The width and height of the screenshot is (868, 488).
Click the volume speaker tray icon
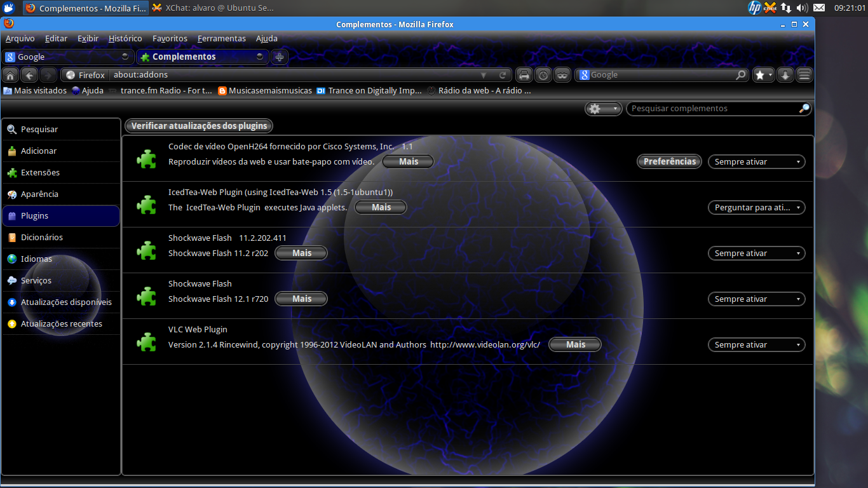[x=802, y=8]
